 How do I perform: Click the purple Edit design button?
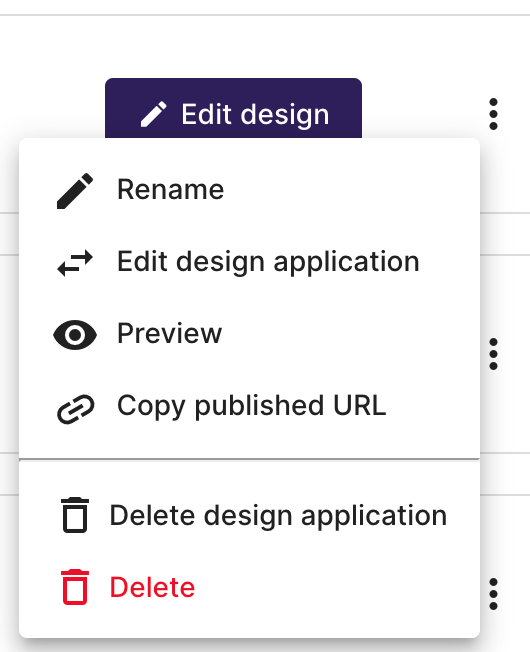[x=233, y=108]
